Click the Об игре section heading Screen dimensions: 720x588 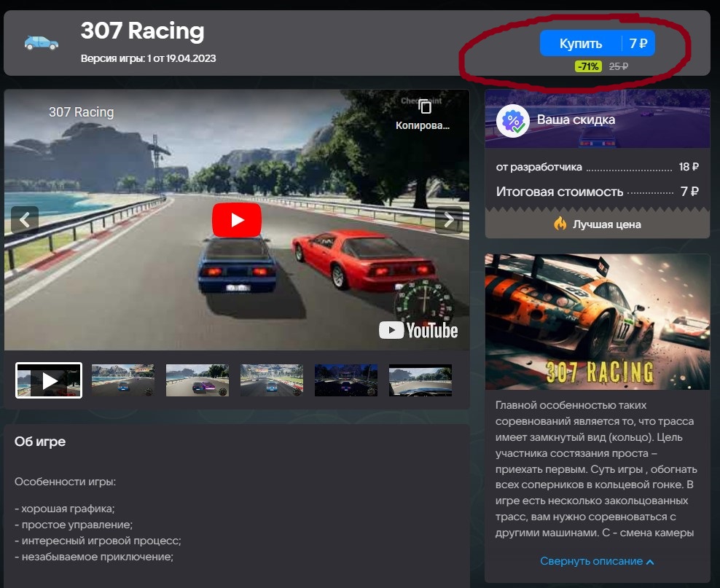(40, 442)
